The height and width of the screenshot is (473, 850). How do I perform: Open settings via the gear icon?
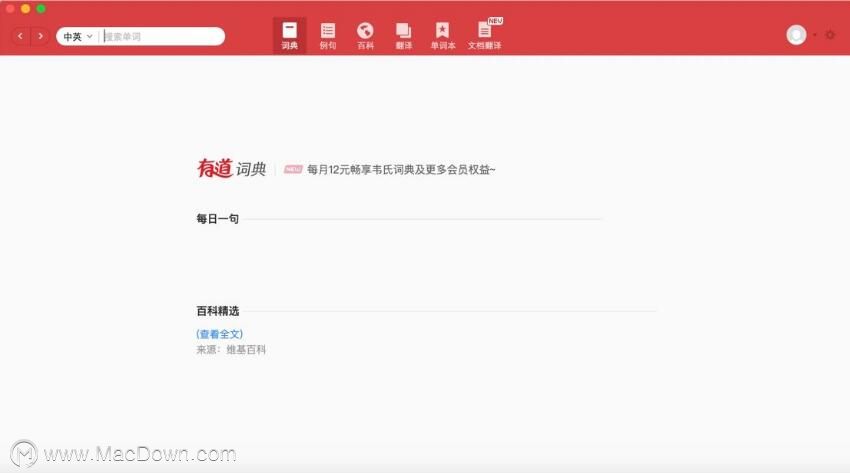(x=830, y=35)
